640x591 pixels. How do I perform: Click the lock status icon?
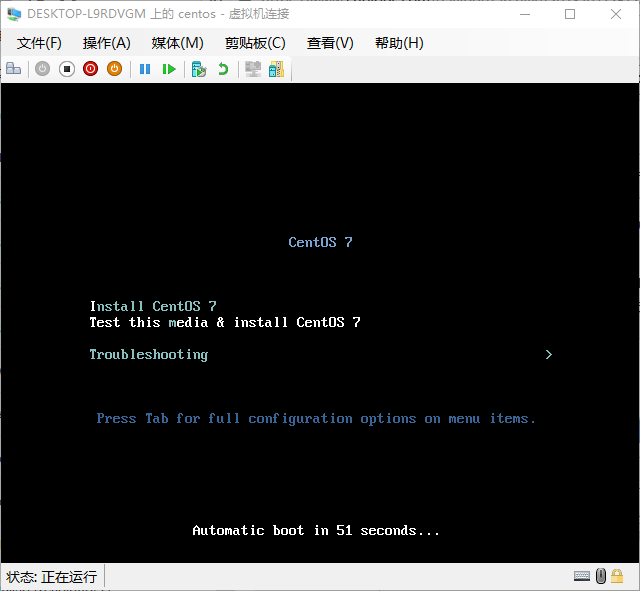[617, 576]
